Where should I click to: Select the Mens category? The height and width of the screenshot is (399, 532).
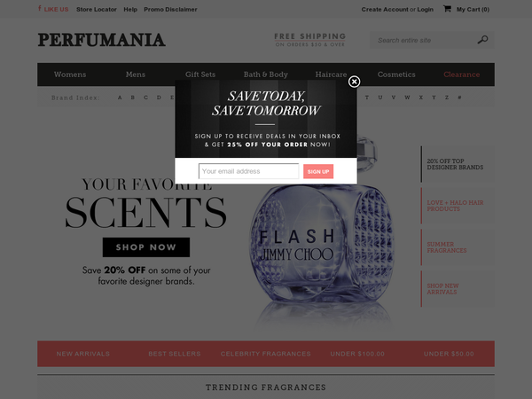click(x=136, y=74)
